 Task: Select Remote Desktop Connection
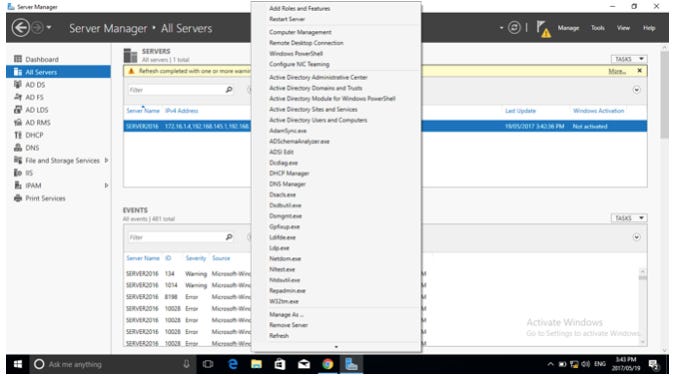[x=306, y=43]
